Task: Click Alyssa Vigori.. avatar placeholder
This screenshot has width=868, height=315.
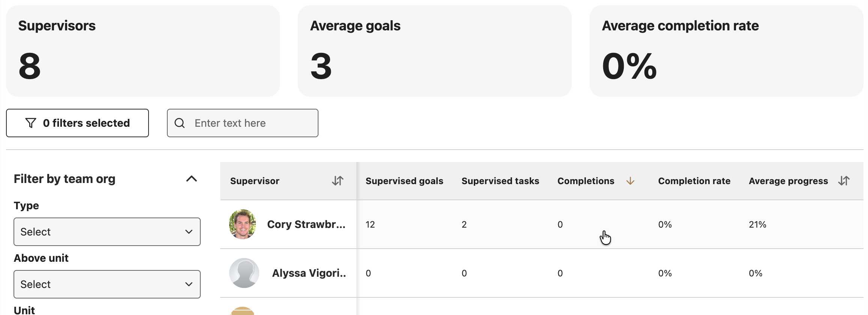Action: pos(244,273)
